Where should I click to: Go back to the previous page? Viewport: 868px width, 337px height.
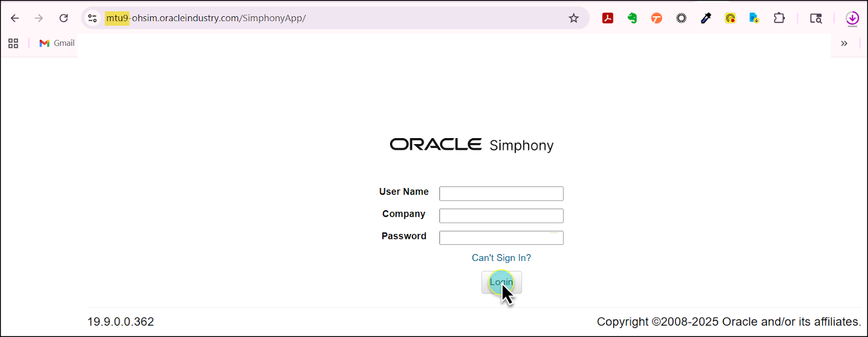point(15,18)
